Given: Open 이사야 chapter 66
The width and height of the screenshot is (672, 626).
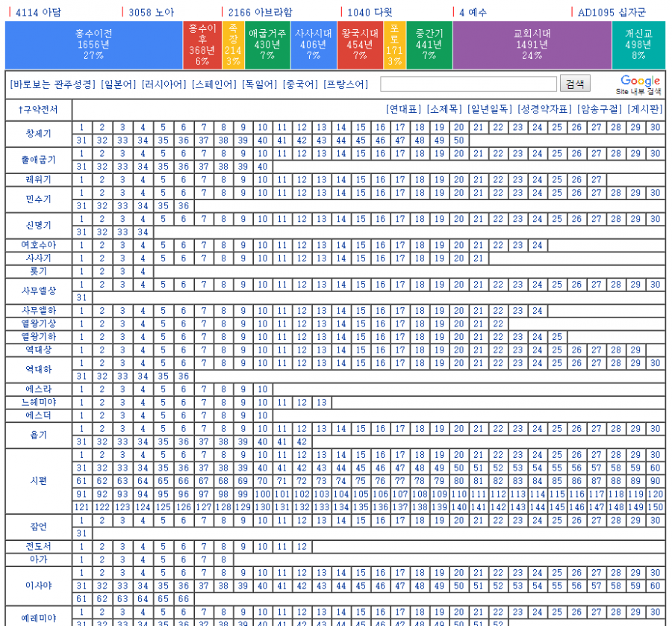Looking at the screenshot, I should pos(184,599).
